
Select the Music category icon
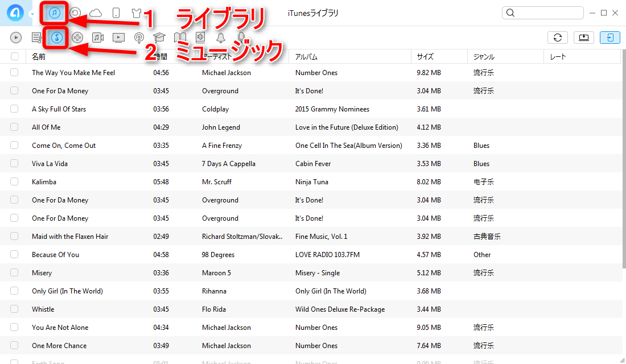pyautogui.click(x=57, y=38)
